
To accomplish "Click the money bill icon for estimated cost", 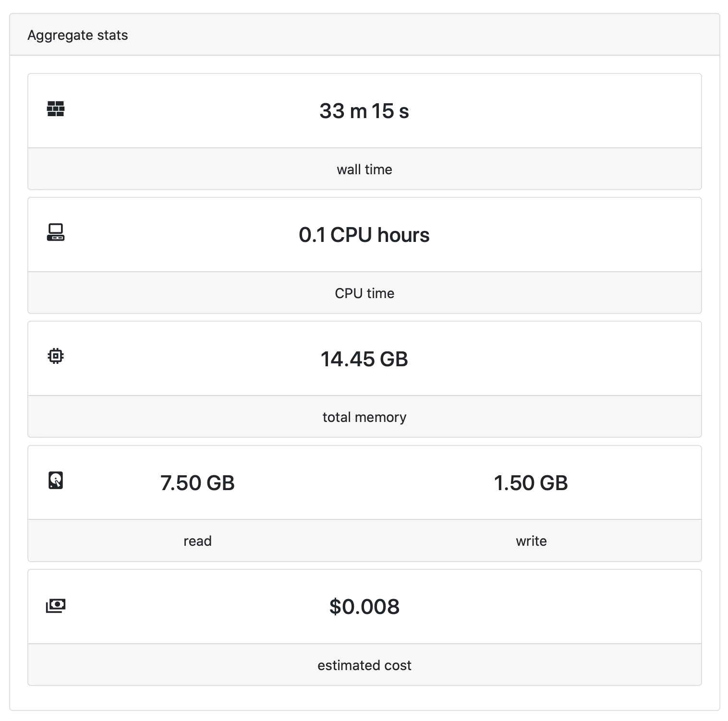I will (x=56, y=606).
